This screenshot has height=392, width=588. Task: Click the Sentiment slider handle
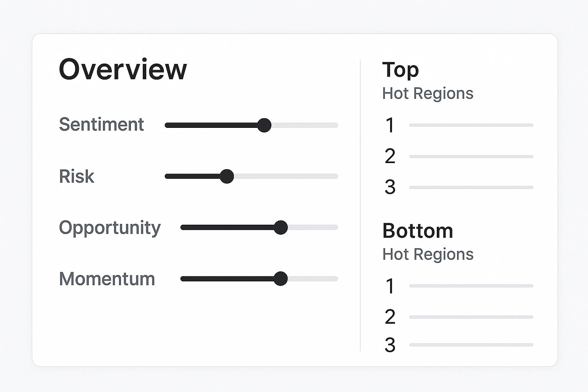264,125
